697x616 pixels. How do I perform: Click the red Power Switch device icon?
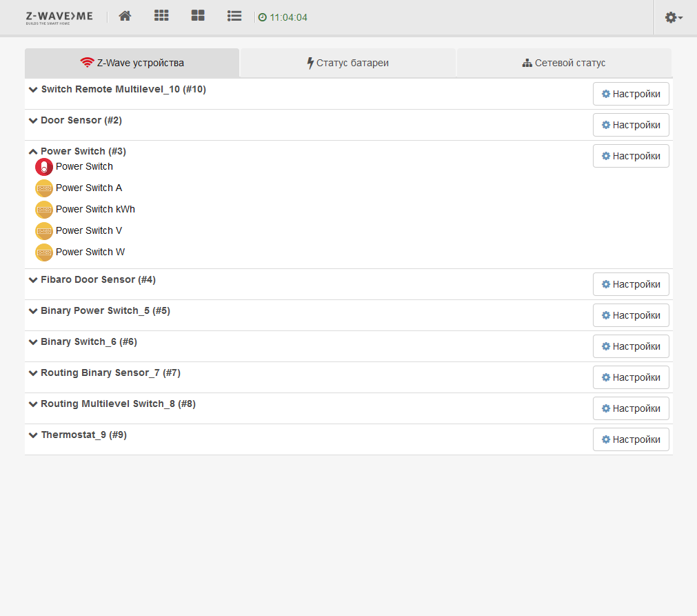click(44, 167)
